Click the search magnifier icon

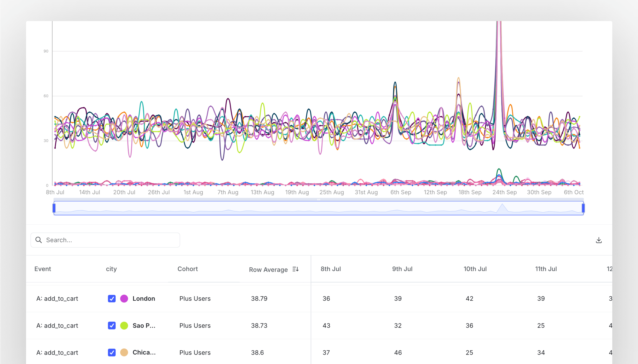click(x=39, y=240)
